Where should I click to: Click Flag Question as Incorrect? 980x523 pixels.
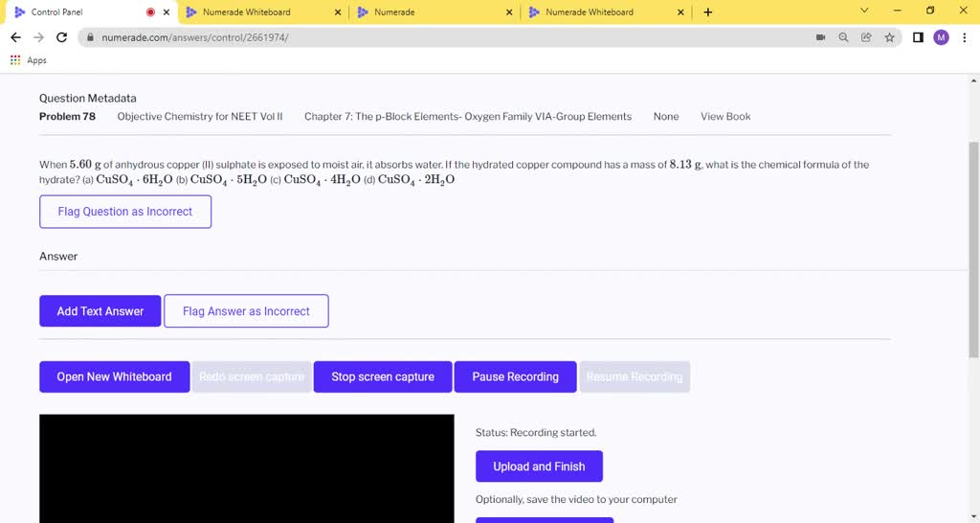[x=125, y=212]
